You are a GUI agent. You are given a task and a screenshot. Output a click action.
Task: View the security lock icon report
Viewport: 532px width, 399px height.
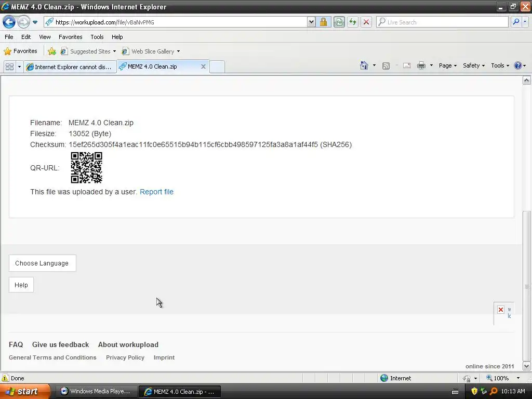click(x=323, y=22)
